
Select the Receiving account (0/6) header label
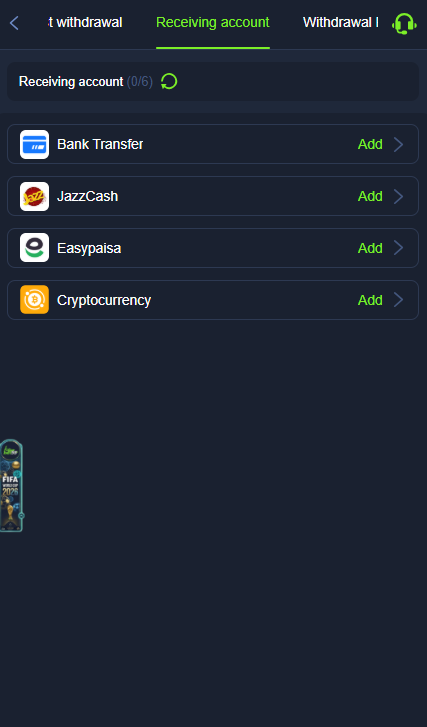[86, 82]
